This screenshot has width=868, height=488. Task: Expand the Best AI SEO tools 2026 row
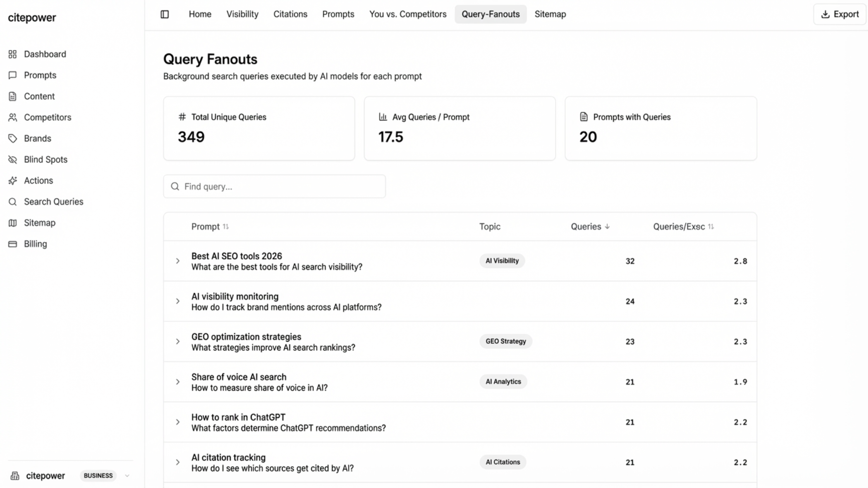(177, 261)
